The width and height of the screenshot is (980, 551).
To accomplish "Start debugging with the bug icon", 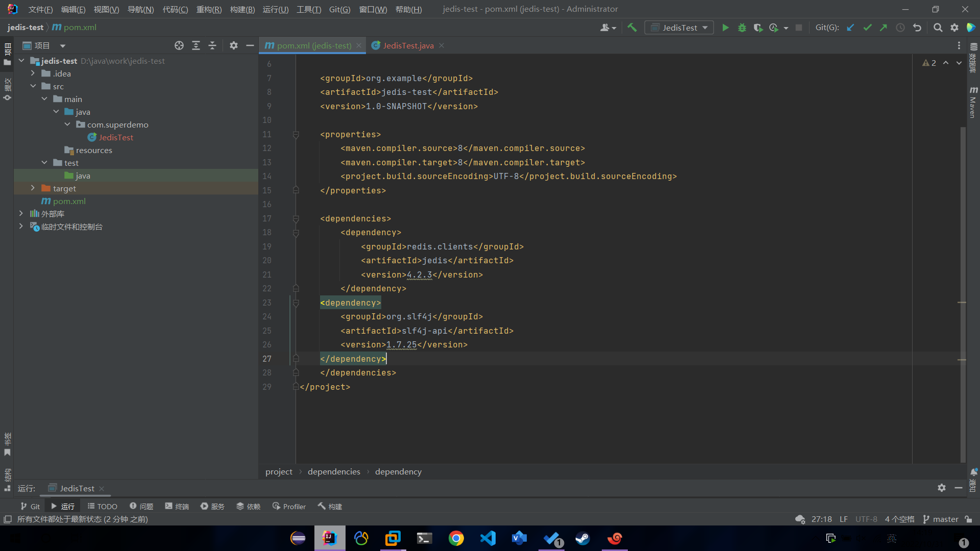I will point(742,28).
